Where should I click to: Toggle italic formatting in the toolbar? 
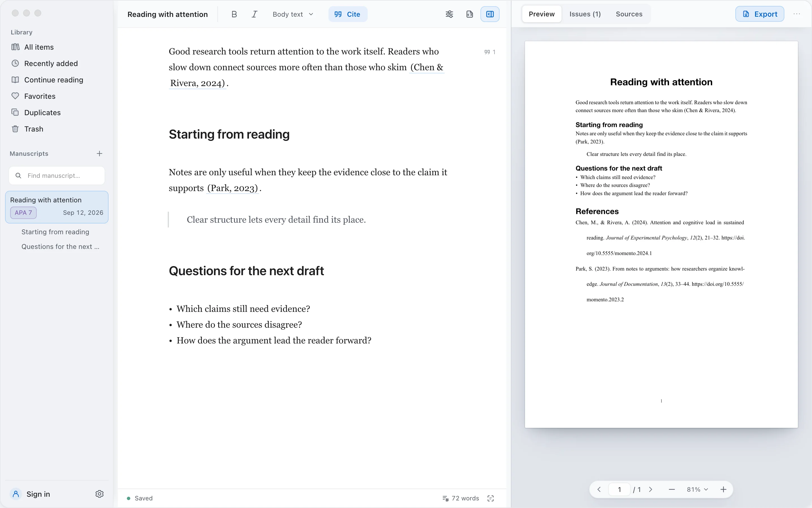pos(254,14)
